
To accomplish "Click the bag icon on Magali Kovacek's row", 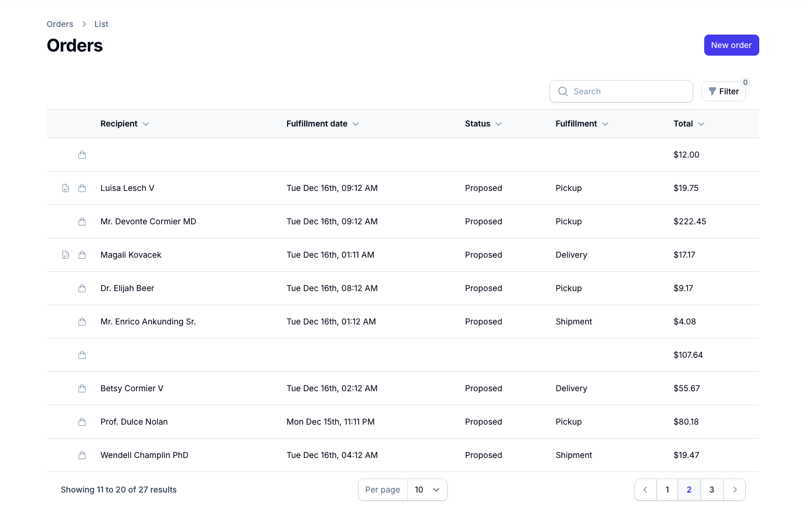I will pyautogui.click(x=81, y=255).
